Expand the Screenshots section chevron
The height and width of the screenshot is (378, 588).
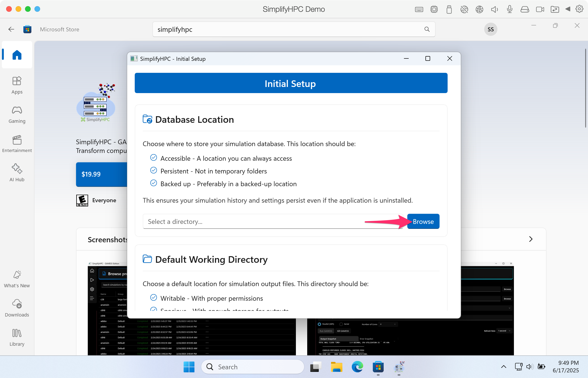point(530,239)
